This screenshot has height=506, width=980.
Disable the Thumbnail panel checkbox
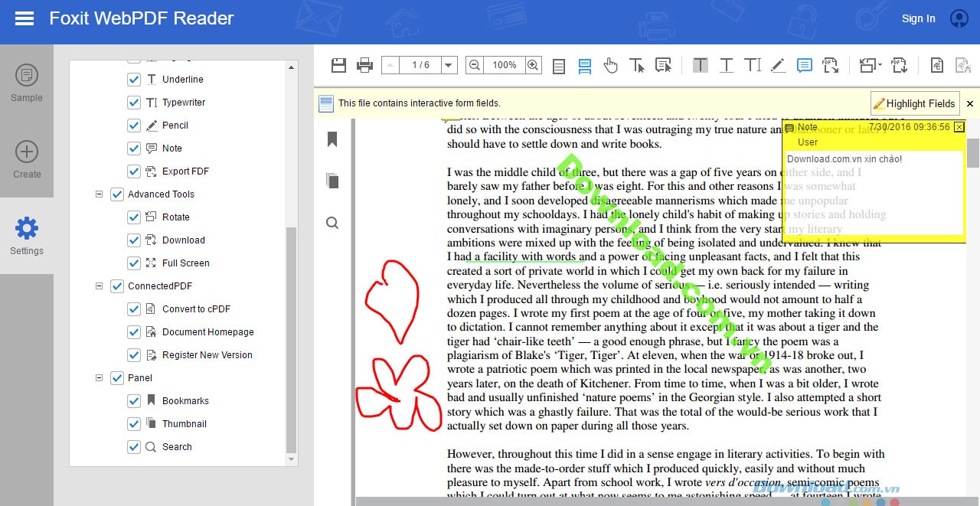click(134, 424)
